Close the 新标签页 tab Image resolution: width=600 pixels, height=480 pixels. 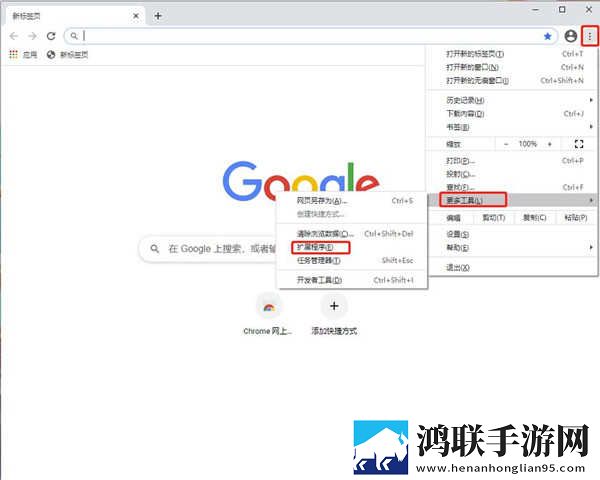point(136,16)
